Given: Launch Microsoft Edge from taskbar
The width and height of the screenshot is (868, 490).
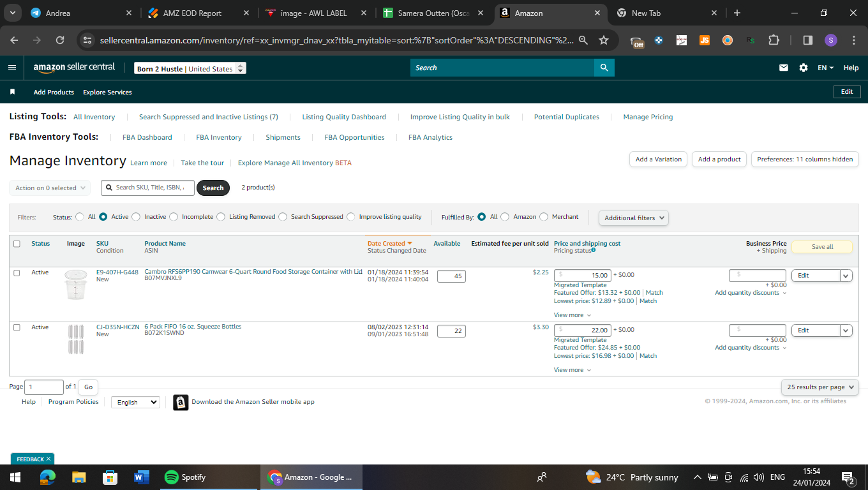Looking at the screenshot, I should 48,477.
